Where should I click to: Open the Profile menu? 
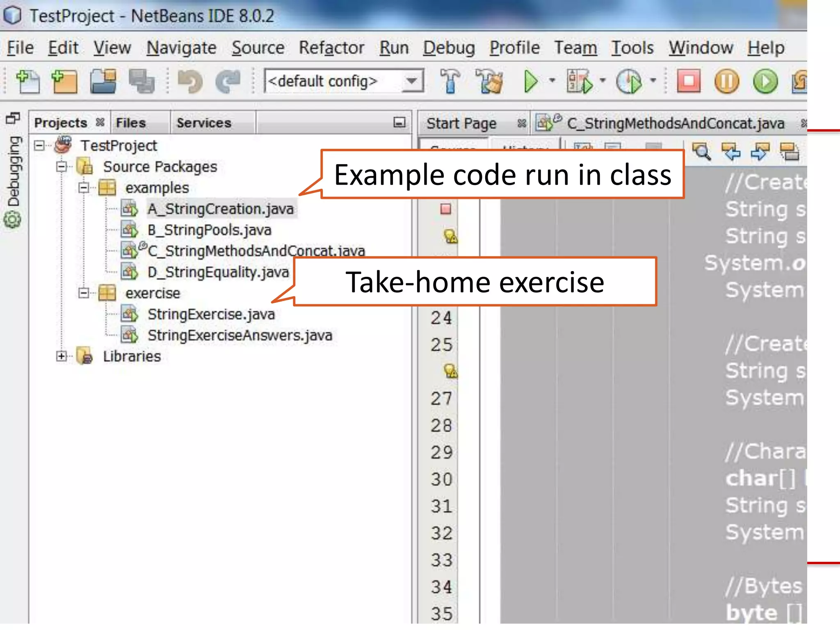pos(514,48)
